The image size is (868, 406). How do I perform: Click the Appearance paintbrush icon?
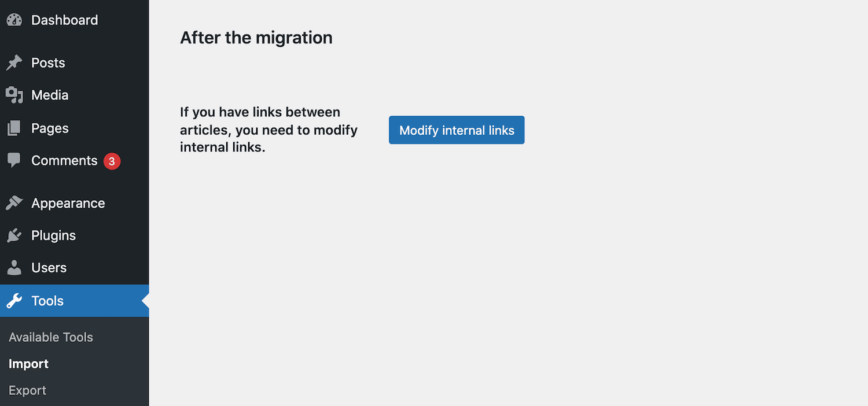click(x=14, y=204)
